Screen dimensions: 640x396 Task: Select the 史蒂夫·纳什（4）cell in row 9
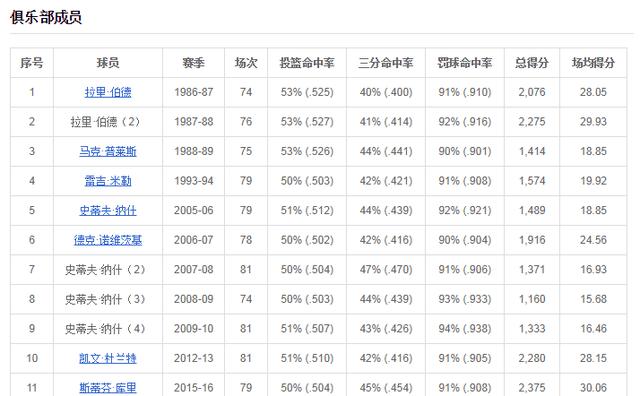tap(108, 329)
